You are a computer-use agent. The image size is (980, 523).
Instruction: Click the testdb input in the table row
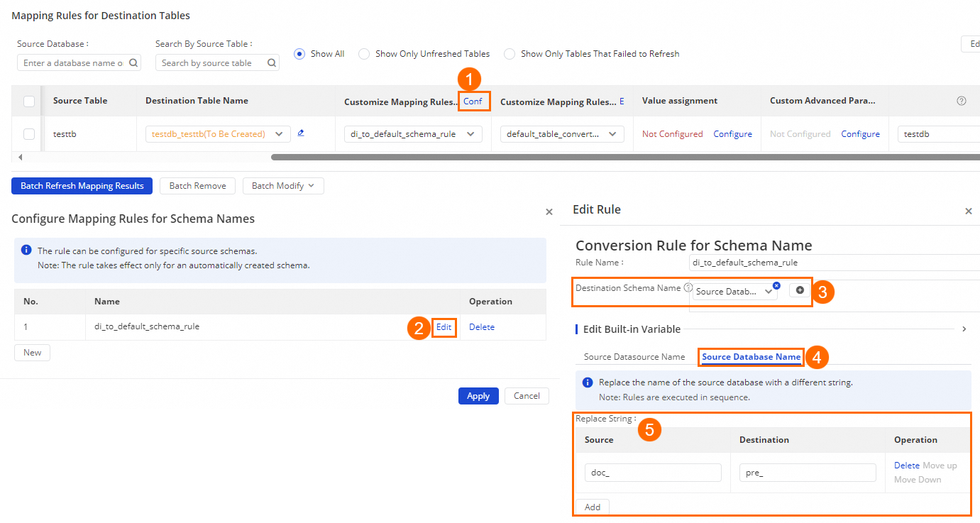pos(938,134)
